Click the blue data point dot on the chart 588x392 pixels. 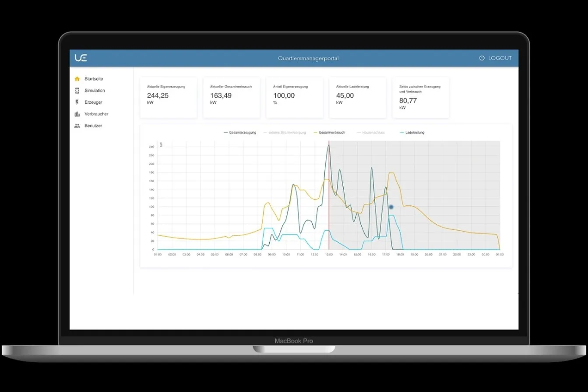pos(391,207)
